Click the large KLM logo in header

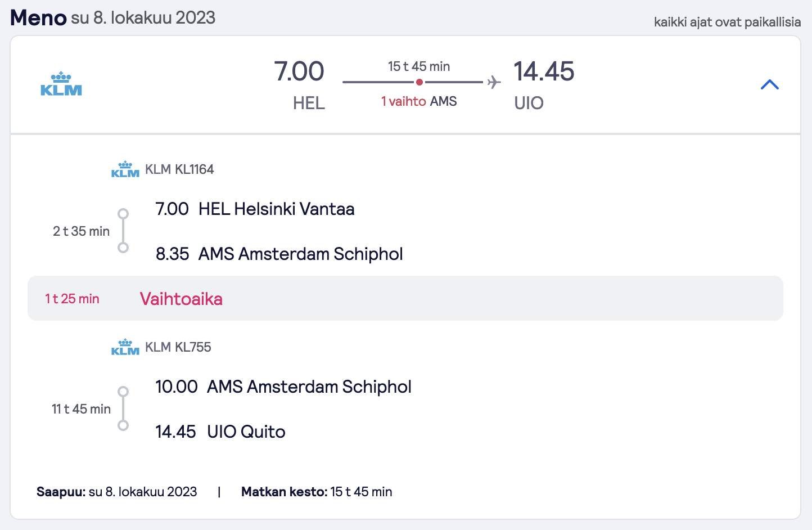tap(61, 84)
